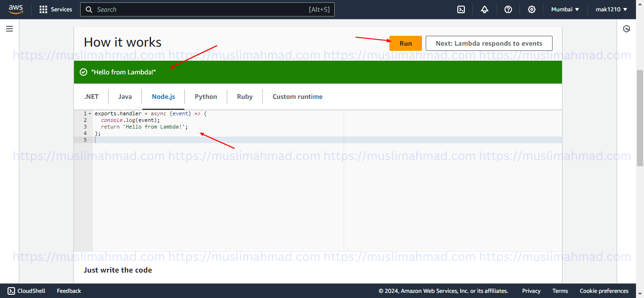Select the Java runtime tab
The width and height of the screenshot is (644, 298).
(x=125, y=97)
